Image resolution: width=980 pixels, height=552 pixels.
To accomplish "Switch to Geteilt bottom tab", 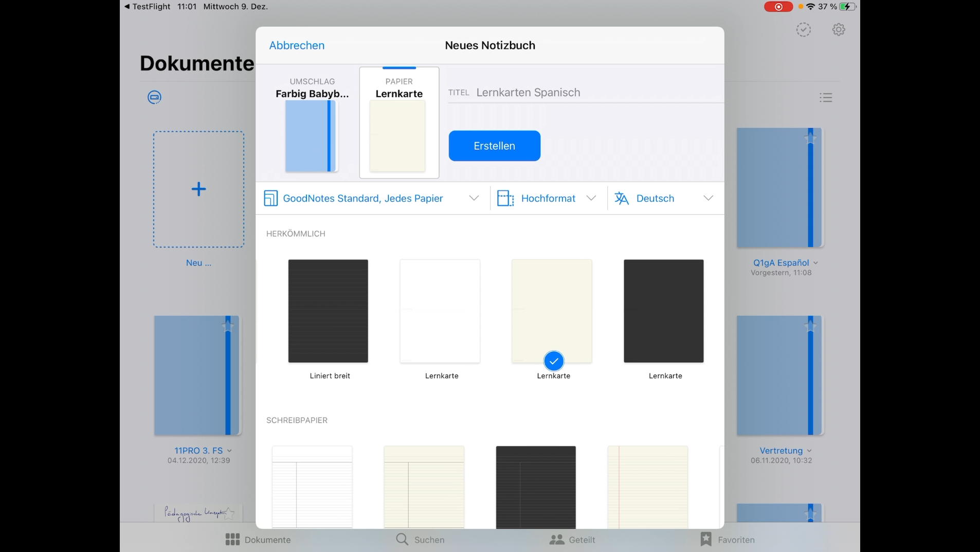I will (x=572, y=540).
